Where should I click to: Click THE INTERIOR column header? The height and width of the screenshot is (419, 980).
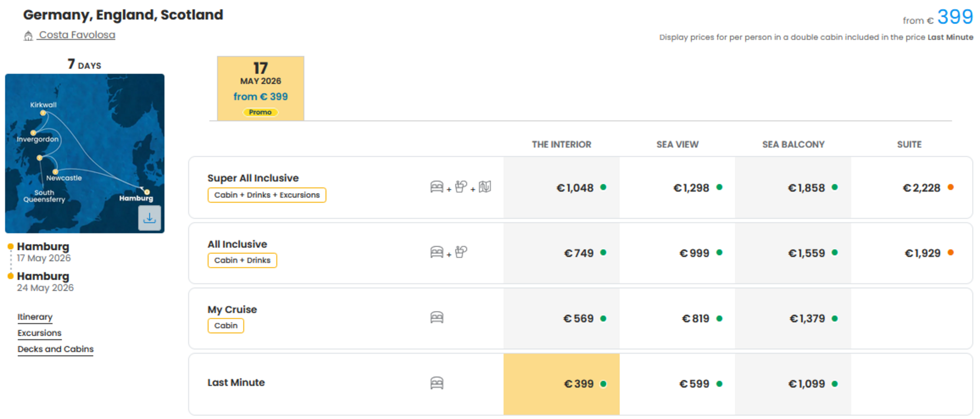pos(562,145)
